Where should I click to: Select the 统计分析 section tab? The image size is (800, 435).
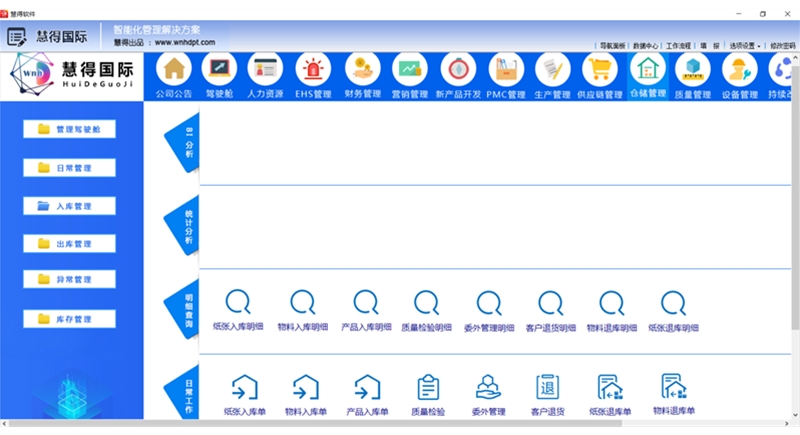[x=182, y=226]
